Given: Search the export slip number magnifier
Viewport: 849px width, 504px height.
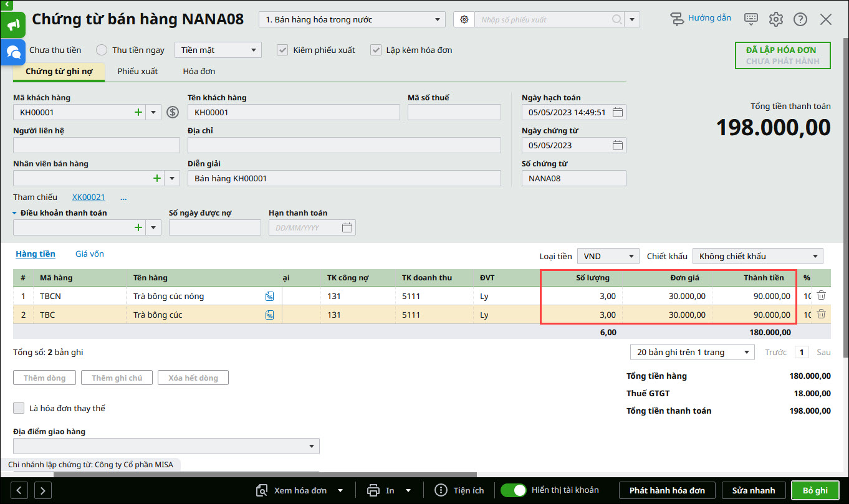Looking at the screenshot, I should (616, 19).
